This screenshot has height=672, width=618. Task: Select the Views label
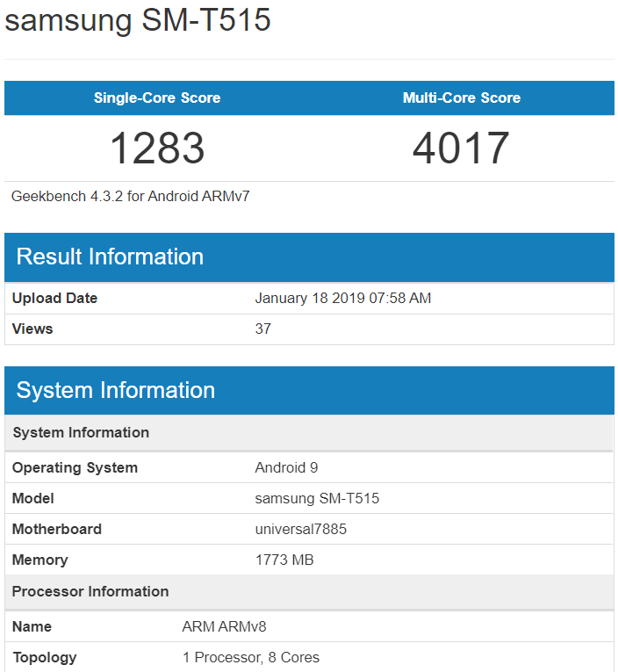pos(32,329)
